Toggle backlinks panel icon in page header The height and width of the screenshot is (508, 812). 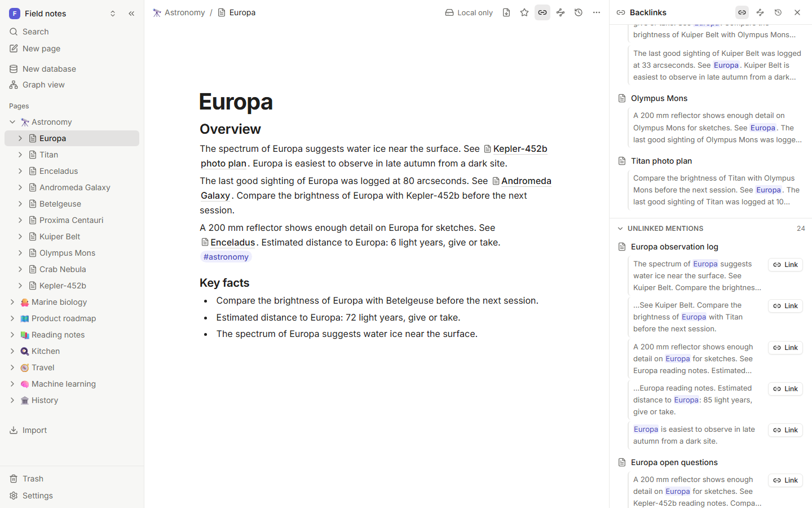tap(542, 12)
